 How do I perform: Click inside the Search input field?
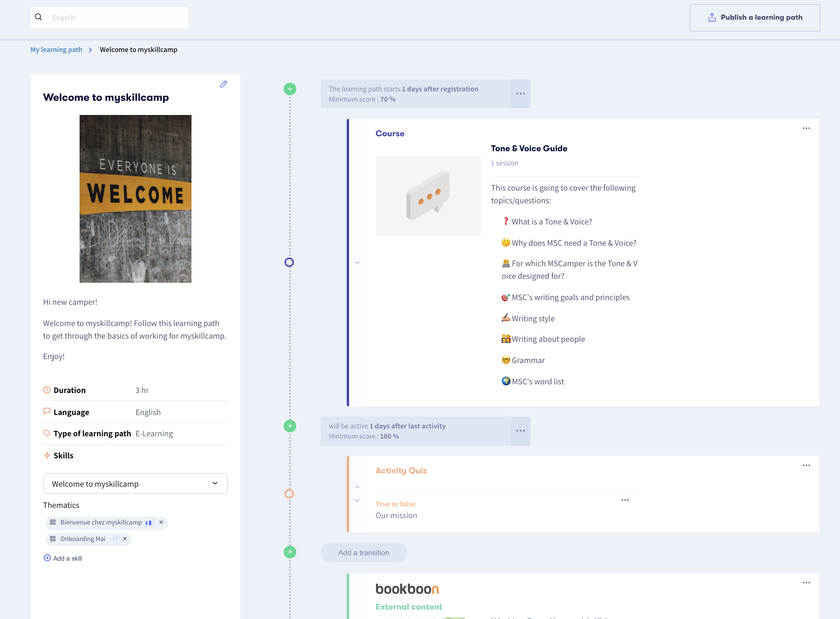pos(110,17)
